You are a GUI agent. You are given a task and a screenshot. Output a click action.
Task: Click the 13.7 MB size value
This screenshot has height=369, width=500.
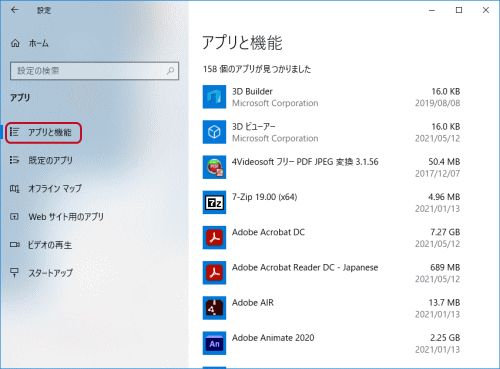point(444,303)
